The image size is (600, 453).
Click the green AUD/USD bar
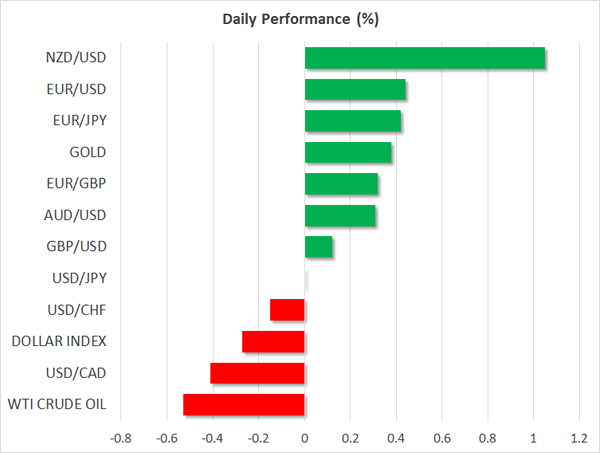(340, 215)
